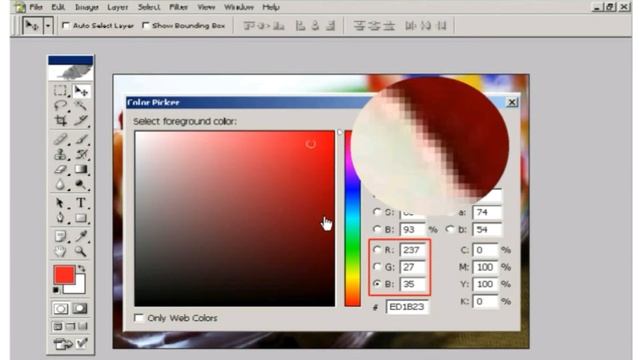Select the Notes tool

(60, 236)
